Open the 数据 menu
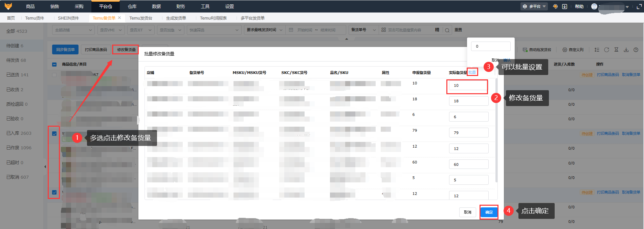The width and height of the screenshot is (644, 229). [x=156, y=6]
